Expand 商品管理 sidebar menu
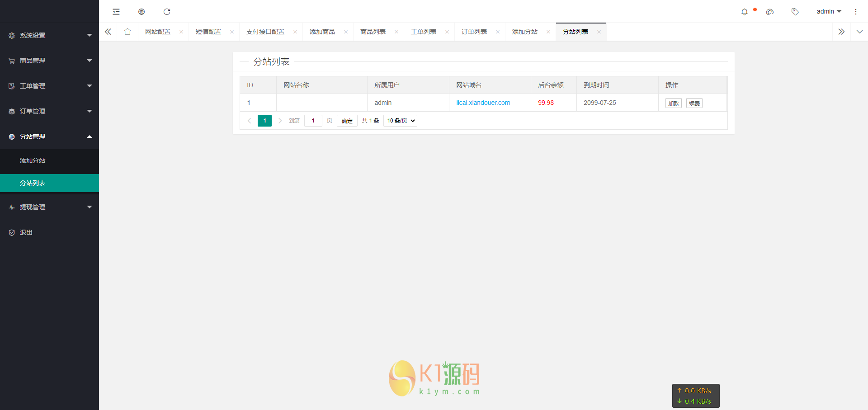This screenshot has height=410, width=868. (49, 61)
